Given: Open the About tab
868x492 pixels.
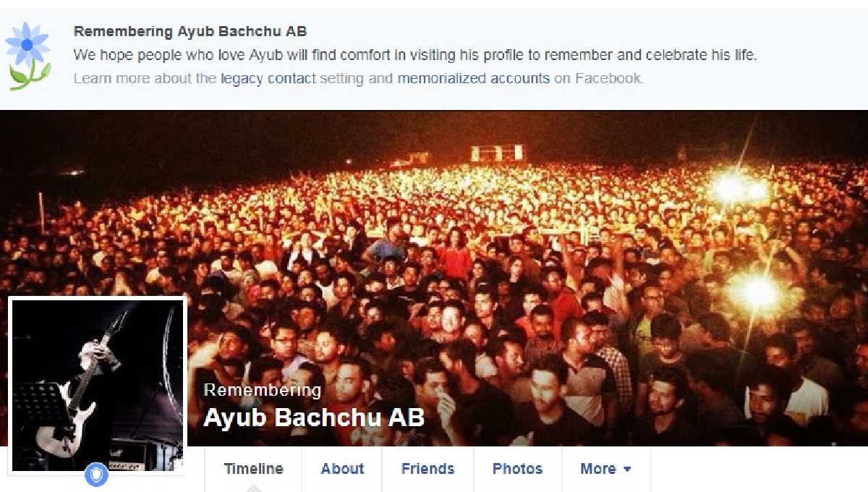Looking at the screenshot, I should 342,469.
